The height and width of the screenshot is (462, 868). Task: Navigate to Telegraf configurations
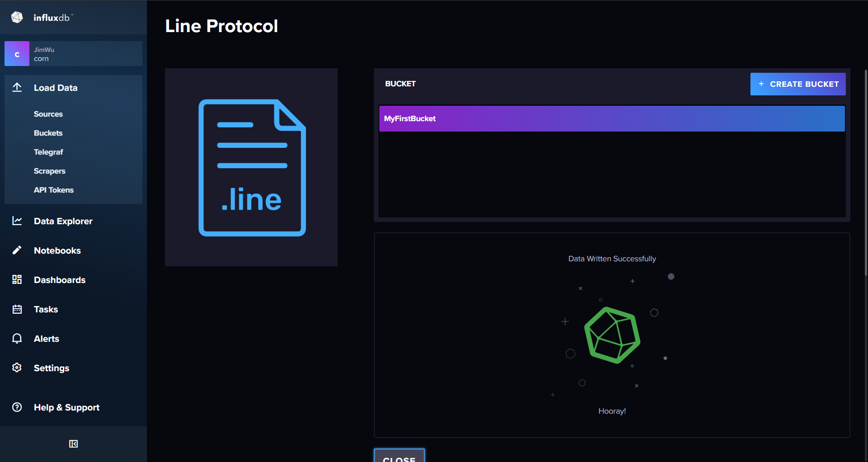[48, 152]
